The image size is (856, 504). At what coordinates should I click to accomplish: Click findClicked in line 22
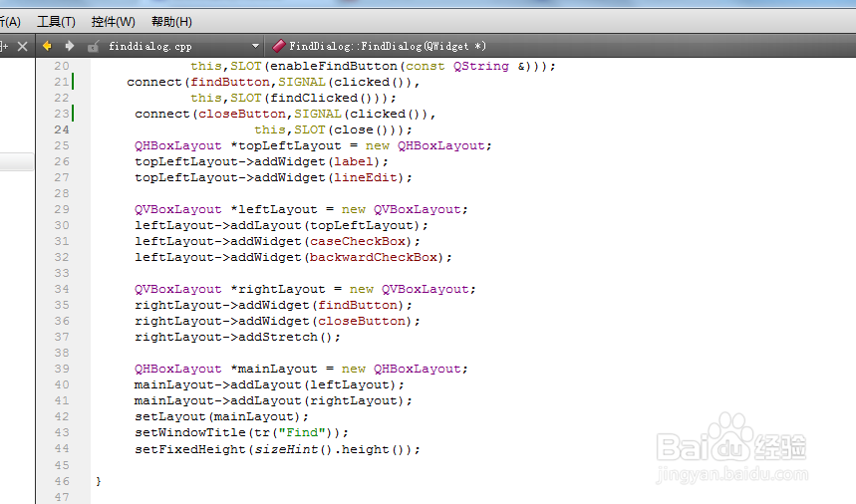(x=314, y=98)
